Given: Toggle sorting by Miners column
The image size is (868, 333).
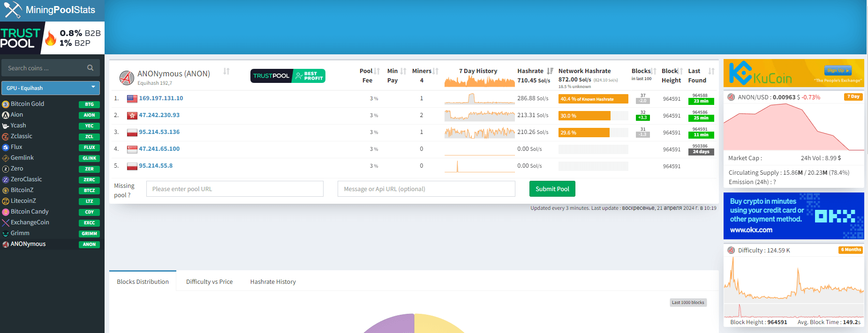Looking at the screenshot, I should point(436,71).
